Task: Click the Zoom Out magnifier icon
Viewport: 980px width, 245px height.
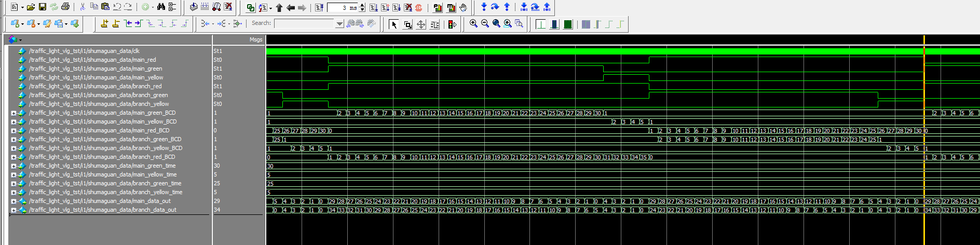Action: (485, 23)
